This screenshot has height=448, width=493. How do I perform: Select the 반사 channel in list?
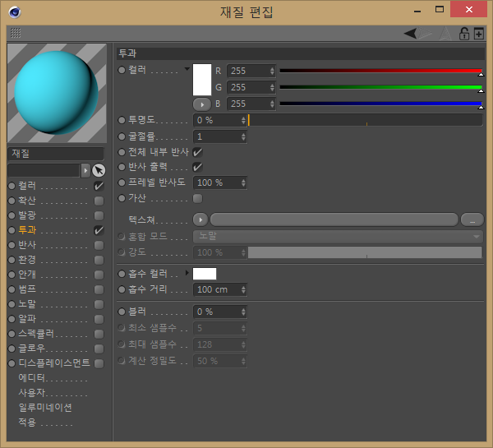tap(27, 245)
